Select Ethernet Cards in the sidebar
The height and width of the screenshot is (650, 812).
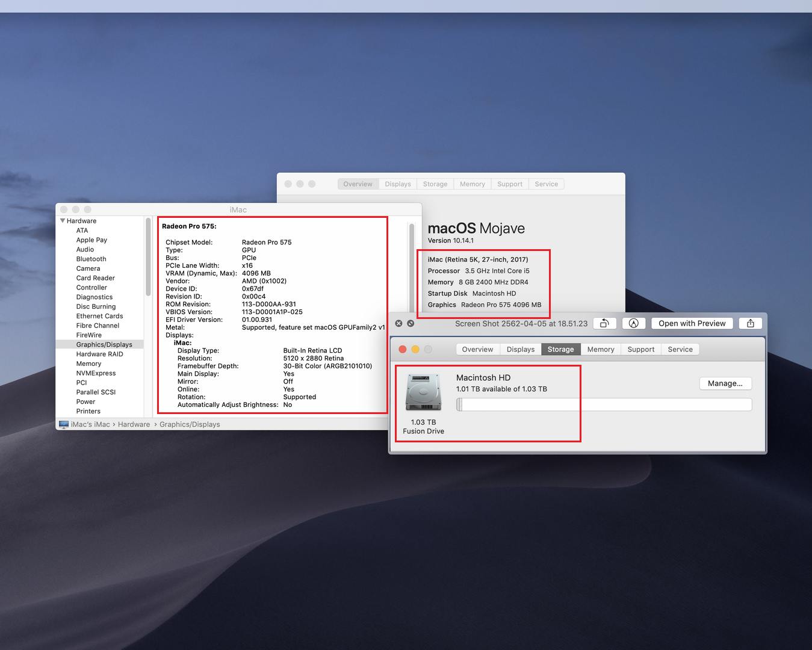tap(99, 316)
